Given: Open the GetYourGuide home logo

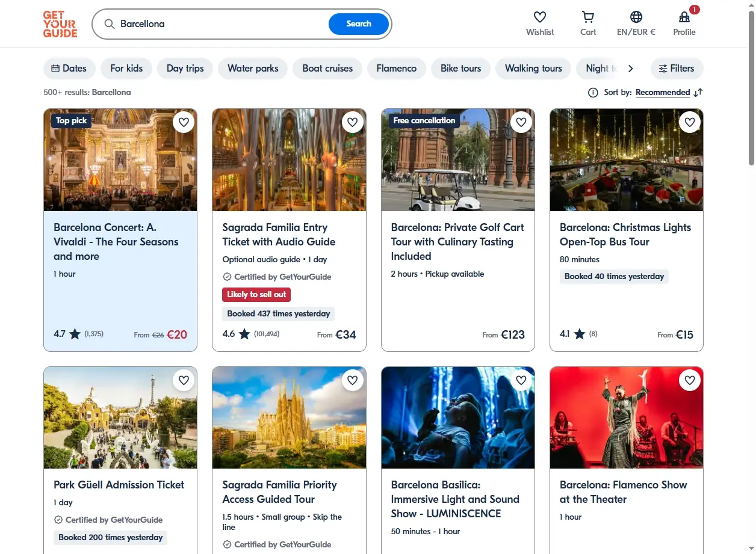Looking at the screenshot, I should [60, 24].
